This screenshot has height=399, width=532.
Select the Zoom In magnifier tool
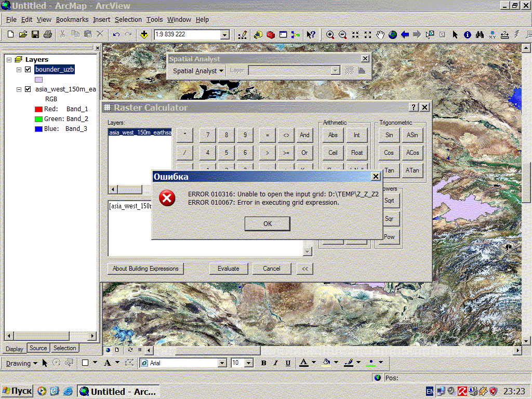click(x=330, y=35)
